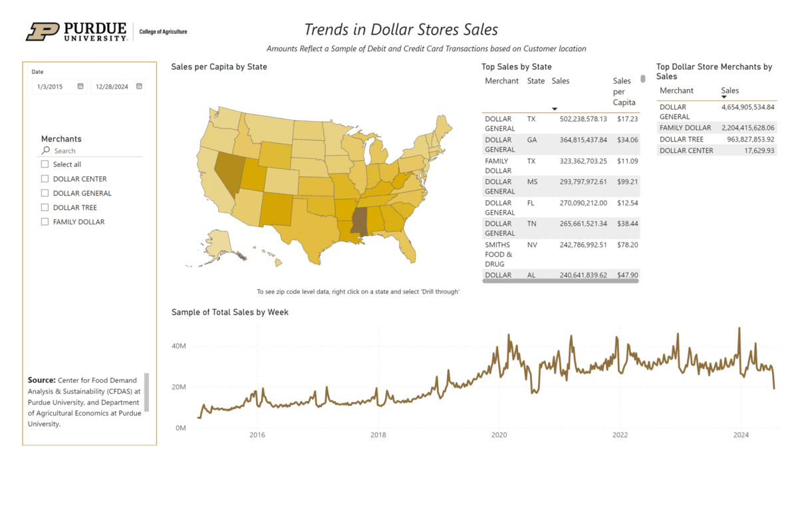
Task: Click the $38.44 per capita value
Action: [628, 223]
